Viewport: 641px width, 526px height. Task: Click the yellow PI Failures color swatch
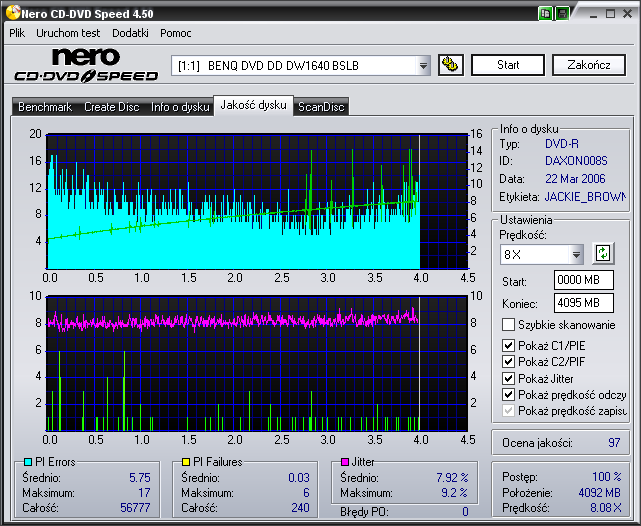tap(186, 462)
